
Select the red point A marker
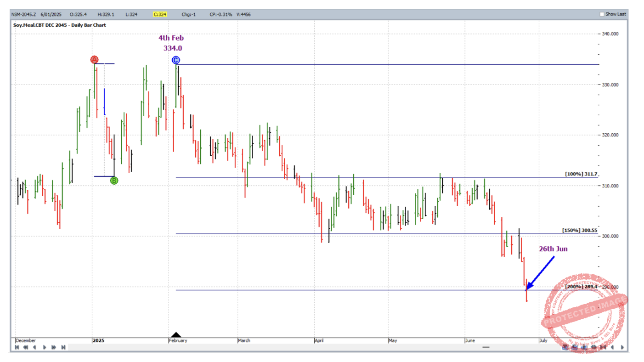coord(94,60)
